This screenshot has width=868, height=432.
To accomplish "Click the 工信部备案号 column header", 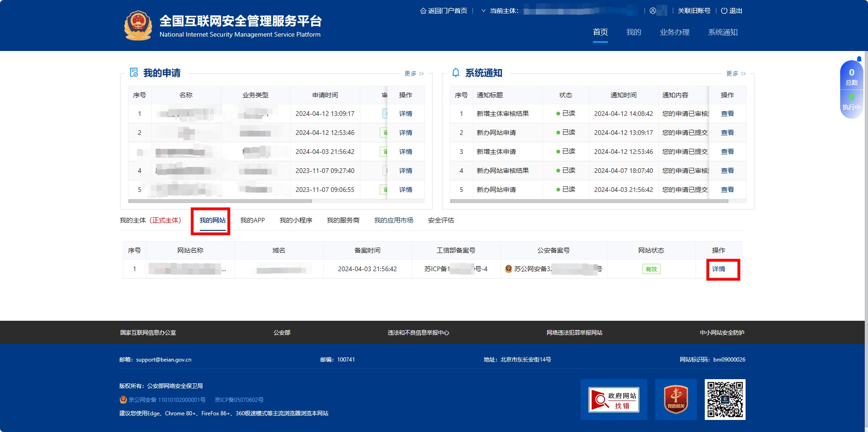I will [456, 250].
